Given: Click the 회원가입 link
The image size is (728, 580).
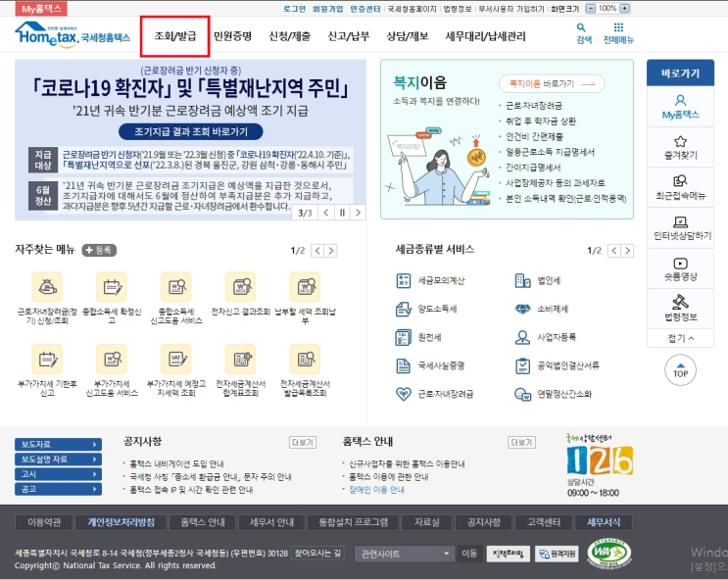Looking at the screenshot, I should (328, 9).
